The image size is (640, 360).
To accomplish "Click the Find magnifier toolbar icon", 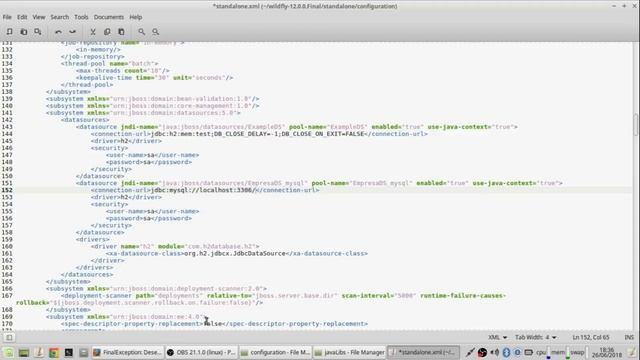I will pos(142,31).
